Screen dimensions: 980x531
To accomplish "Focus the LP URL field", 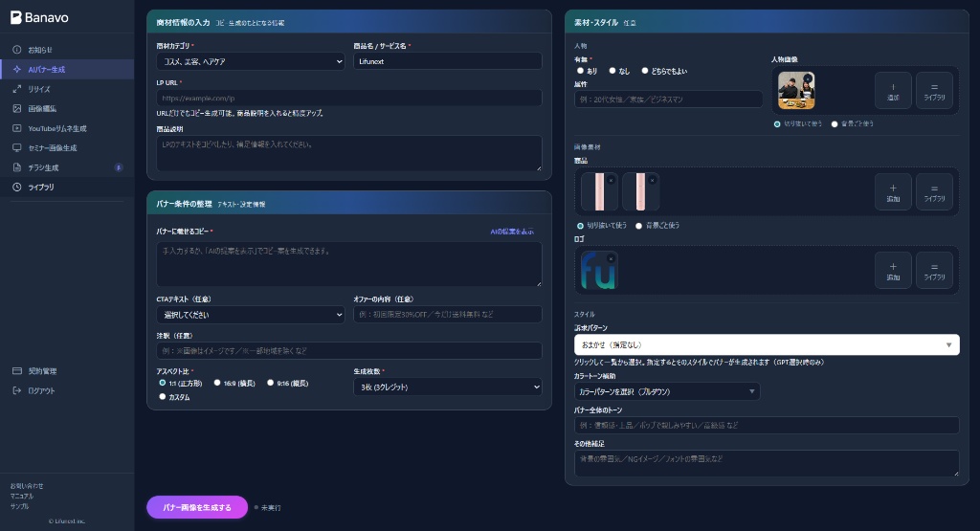I will point(348,98).
